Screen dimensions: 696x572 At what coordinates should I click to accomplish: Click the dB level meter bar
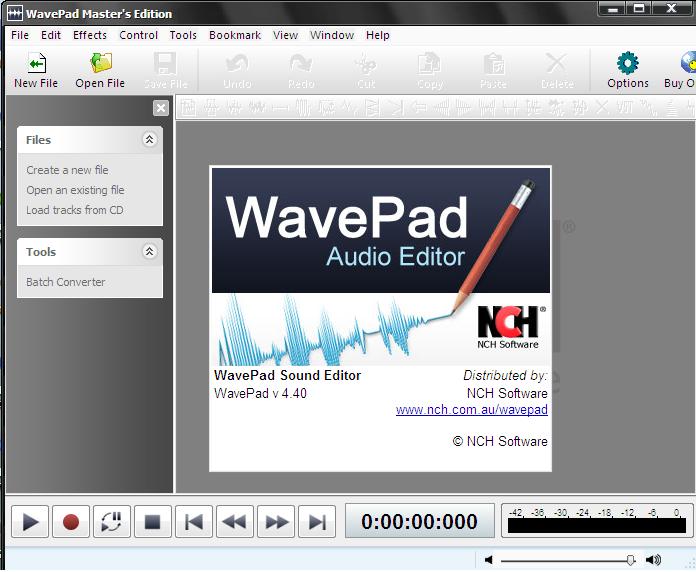[597, 526]
